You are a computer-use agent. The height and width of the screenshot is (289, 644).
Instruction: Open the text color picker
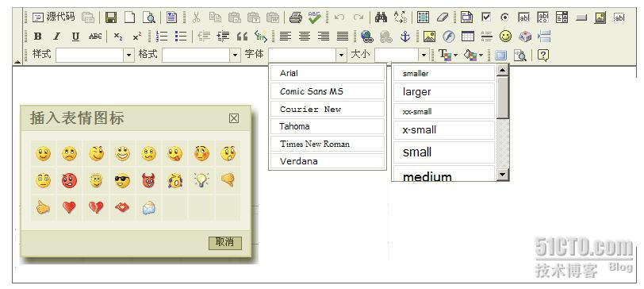pyautogui.click(x=447, y=55)
